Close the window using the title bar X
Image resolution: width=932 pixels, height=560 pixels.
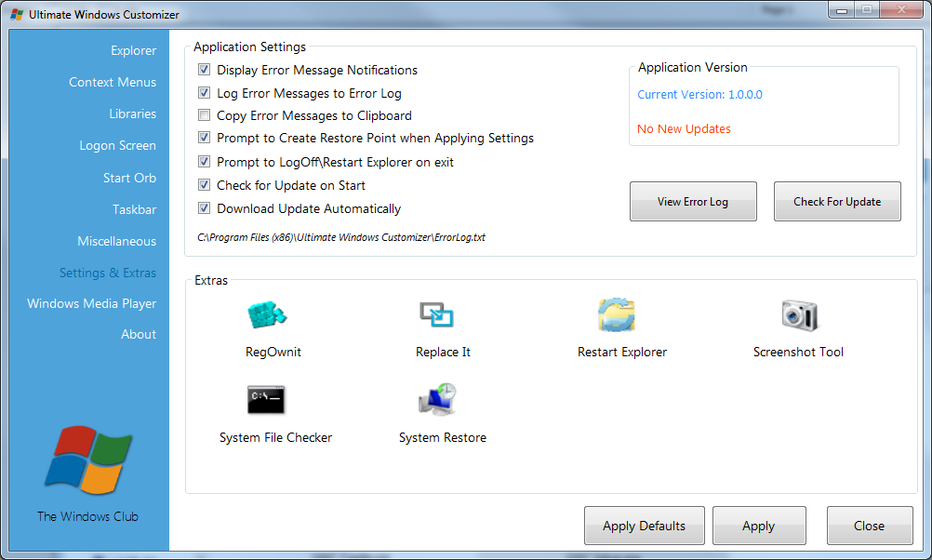901,10
